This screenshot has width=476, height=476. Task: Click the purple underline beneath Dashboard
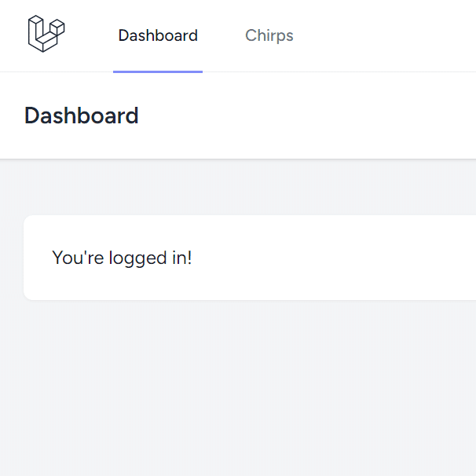pyautogui.click(x=158, y=72)
